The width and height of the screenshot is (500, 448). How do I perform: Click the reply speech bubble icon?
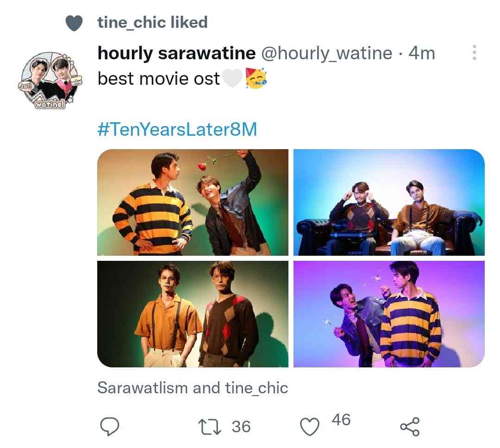pyautogui.click(x=109, y=426)
